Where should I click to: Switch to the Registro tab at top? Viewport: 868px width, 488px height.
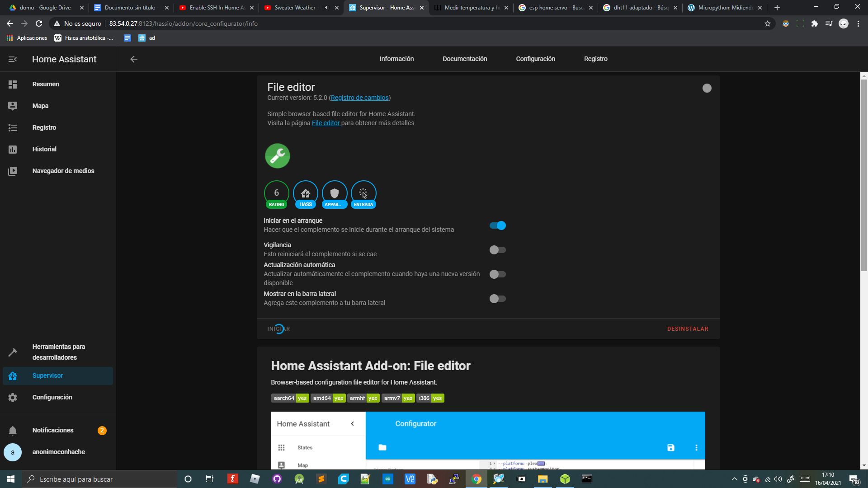tap(595, 59)
